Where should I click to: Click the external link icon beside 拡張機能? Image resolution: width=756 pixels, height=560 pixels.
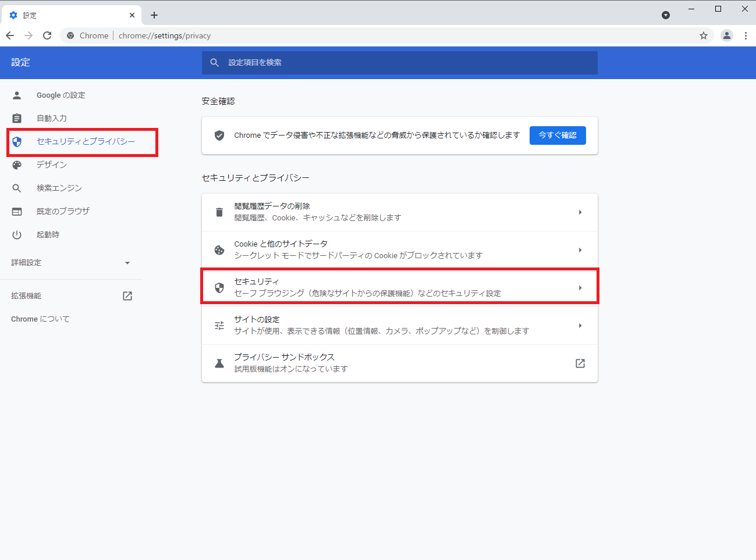coord(127,296)
